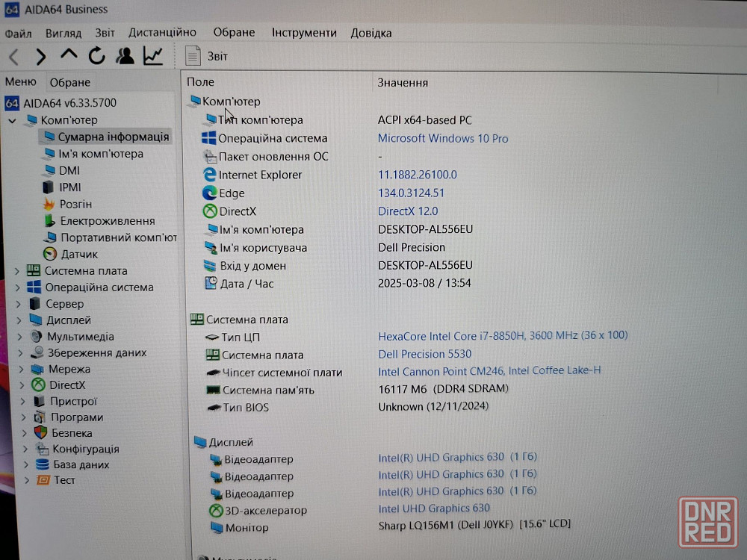Open the Дистанційно menu

point(162,32)
